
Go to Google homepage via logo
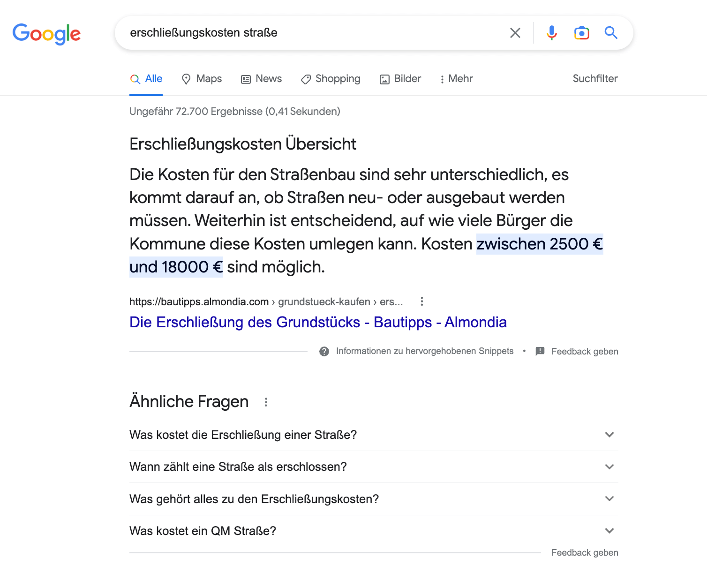(x=46, y=34)
